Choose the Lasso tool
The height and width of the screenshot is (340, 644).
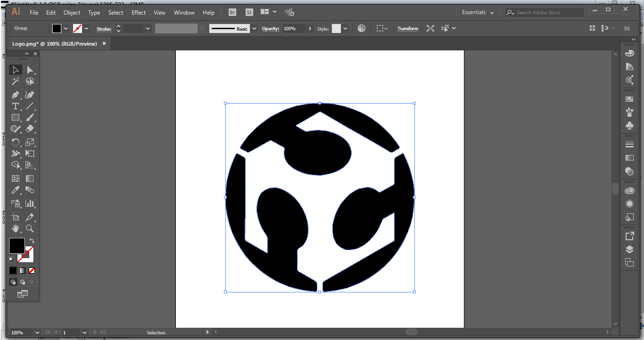30,81
